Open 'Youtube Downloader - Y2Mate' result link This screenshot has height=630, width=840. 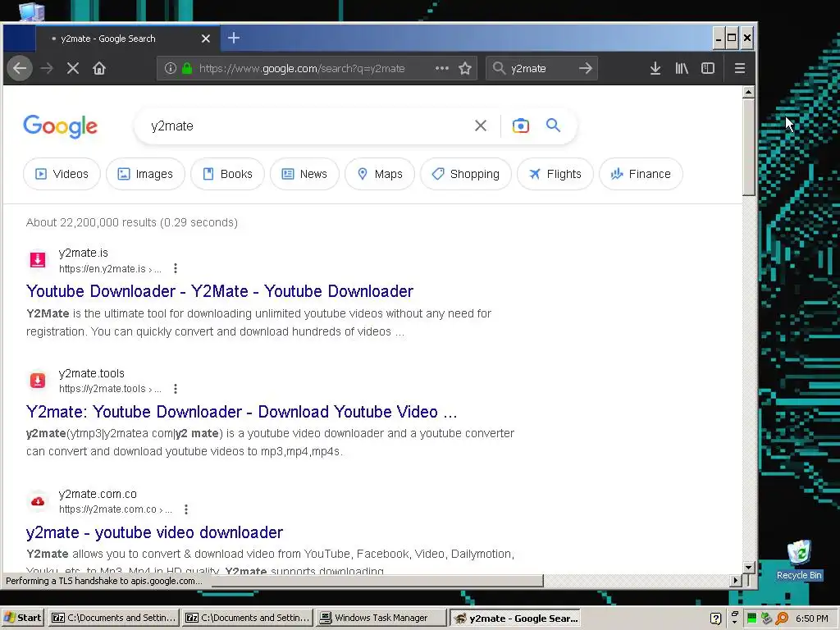220,291
